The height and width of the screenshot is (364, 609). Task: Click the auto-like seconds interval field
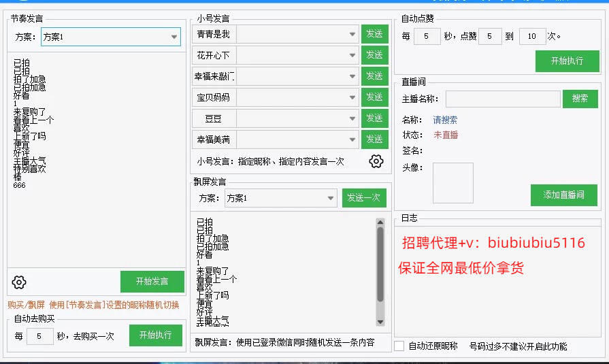click(x=427, y=36)
